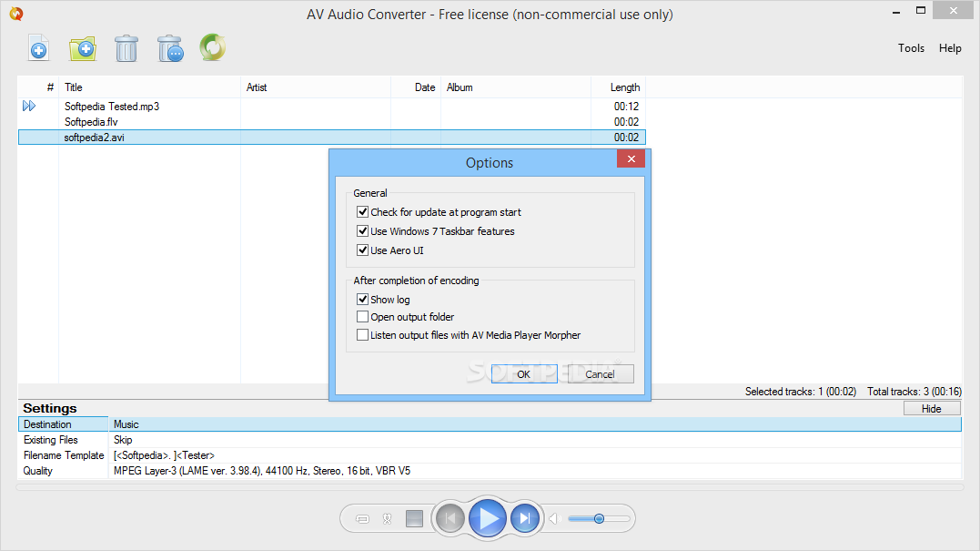980x551 pixels.
Task: Click the Total tracks: 3 (00:16) status text
Action: [x=914, y=392]
